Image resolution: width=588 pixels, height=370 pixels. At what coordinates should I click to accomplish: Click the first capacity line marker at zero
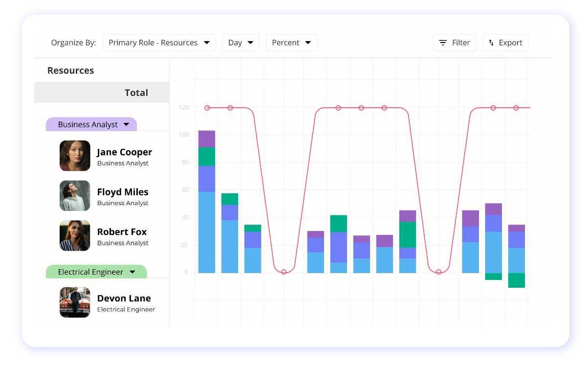(x=284, y=272)
